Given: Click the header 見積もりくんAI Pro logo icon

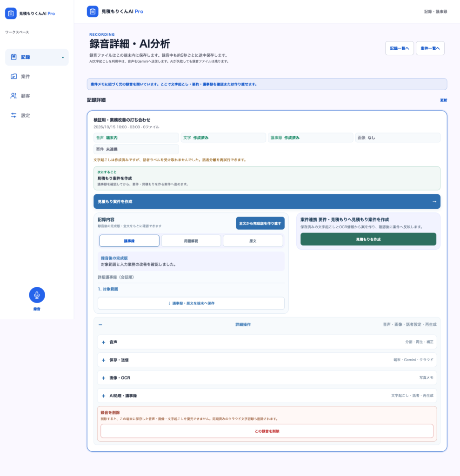Looking at the screenshot, I should point(93,12).
